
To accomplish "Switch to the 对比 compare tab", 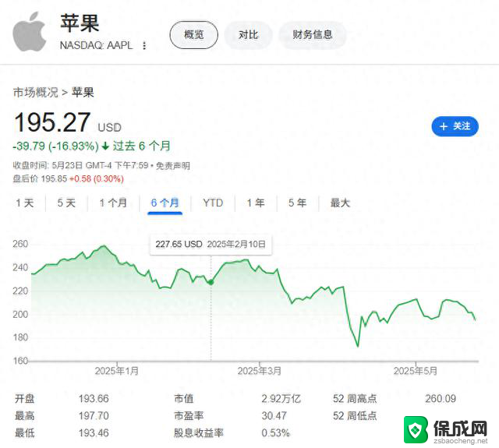I will pyautogui.click(x=248, y=34).
